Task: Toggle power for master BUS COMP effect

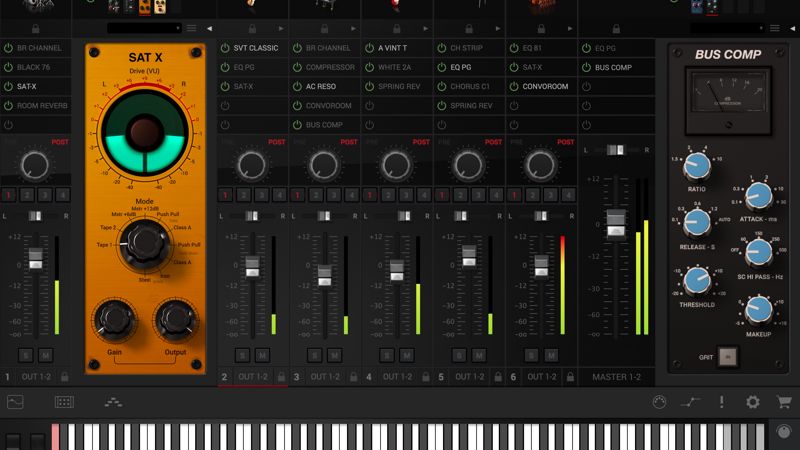Action: coord(586,67)
